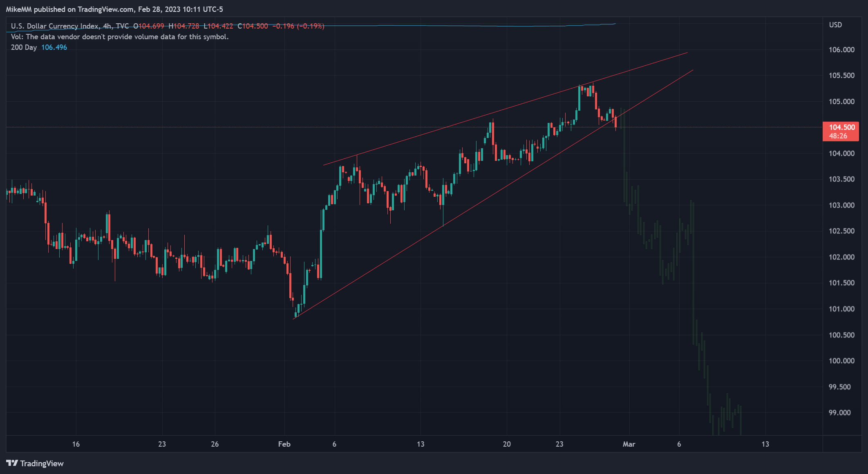Click the 103.500 price axis label

click(841, 179)
